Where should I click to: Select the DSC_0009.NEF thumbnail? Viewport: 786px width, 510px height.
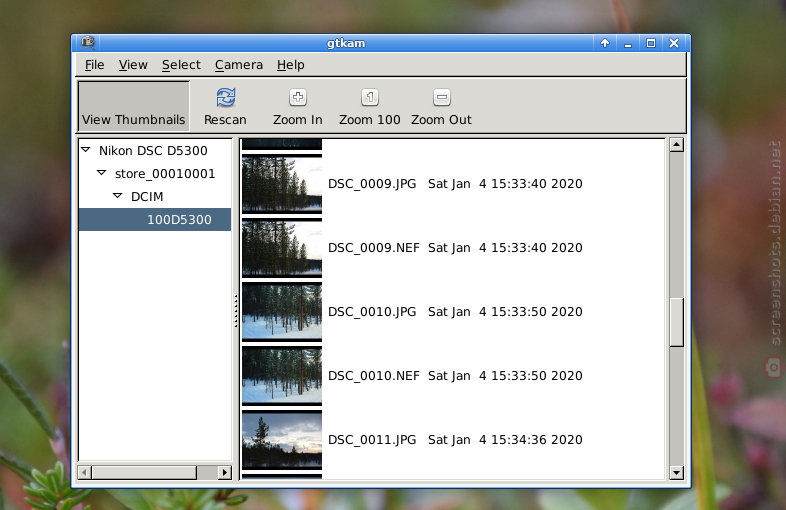[x=282, y=248]
